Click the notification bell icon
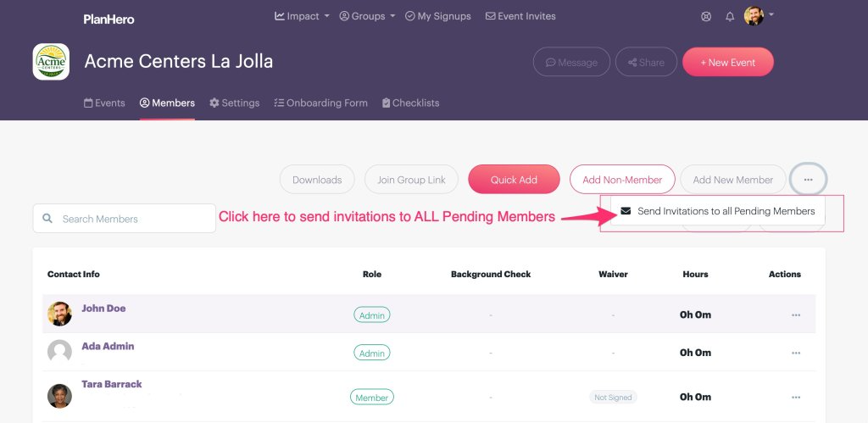 click(x=730, y=17)
